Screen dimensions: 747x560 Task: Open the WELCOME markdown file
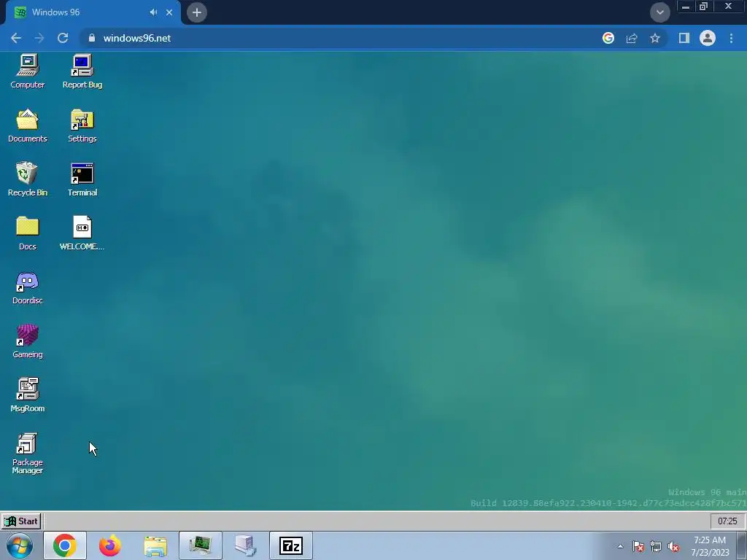click(82, 233)
